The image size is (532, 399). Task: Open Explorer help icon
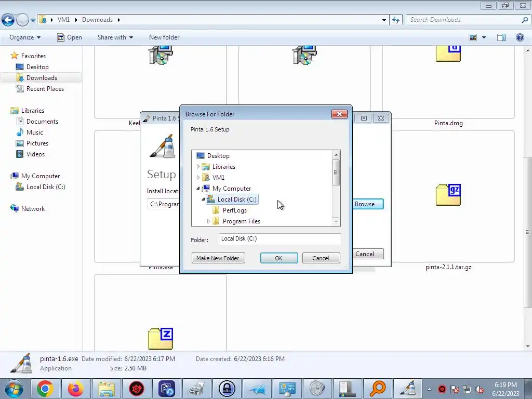pos(520,37)
